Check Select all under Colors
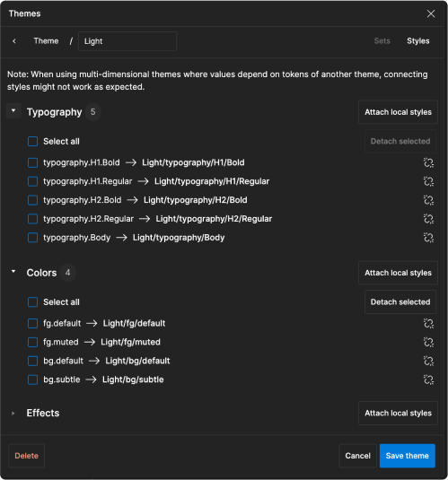This screenshot has width=448, height=480. 33,302
